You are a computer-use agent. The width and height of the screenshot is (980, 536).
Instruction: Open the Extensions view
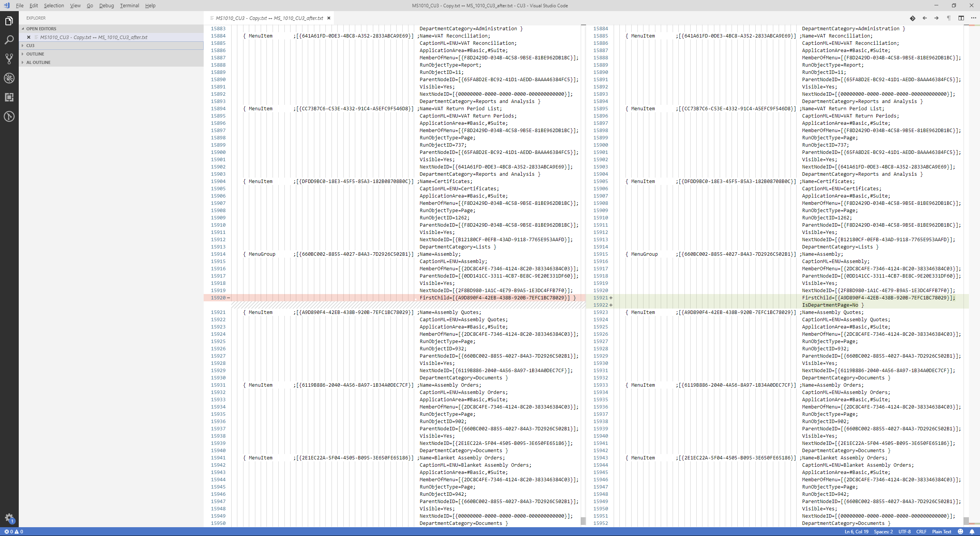point(9,97)
